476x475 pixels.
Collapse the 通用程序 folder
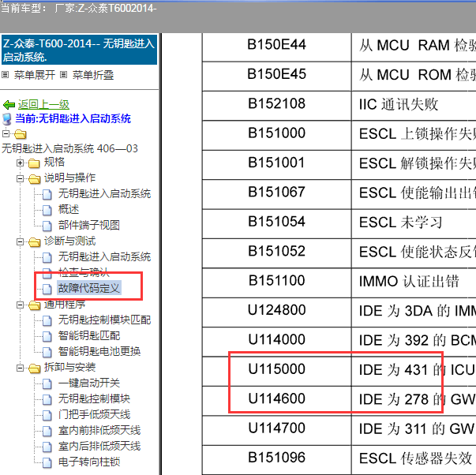pos(20,305)
